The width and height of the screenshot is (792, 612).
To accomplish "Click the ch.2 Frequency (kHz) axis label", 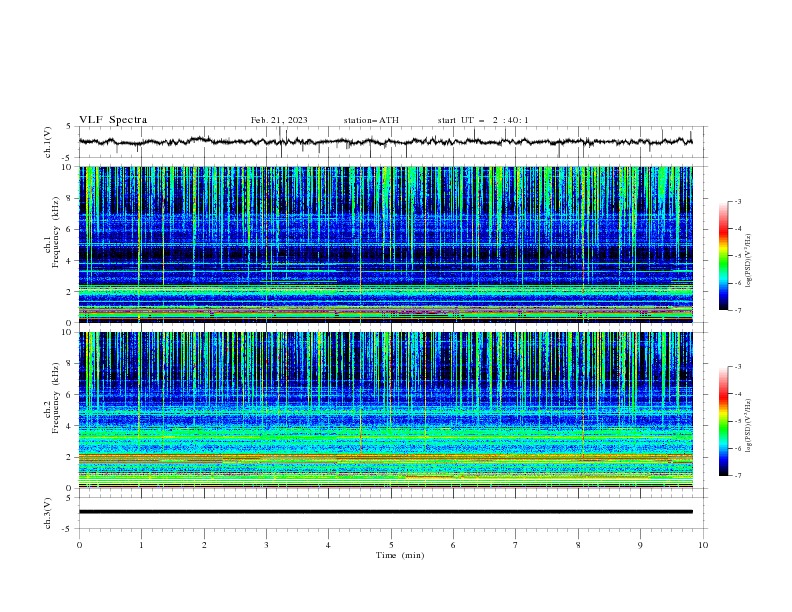I will 52,398.
